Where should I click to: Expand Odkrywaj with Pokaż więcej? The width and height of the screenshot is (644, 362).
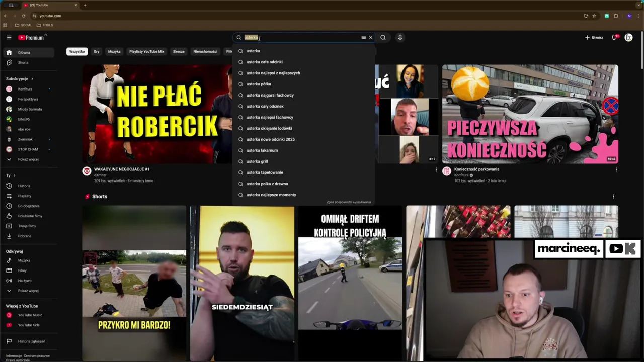(30, 291)
